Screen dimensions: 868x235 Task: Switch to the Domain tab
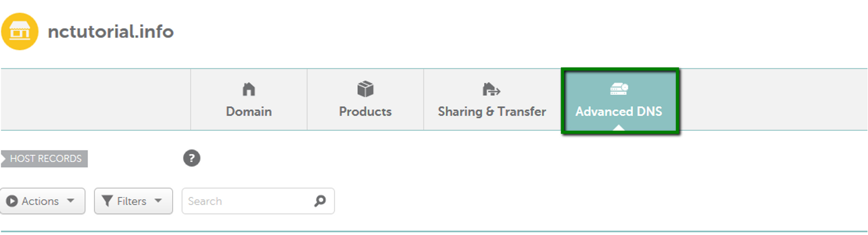[249, 111]
